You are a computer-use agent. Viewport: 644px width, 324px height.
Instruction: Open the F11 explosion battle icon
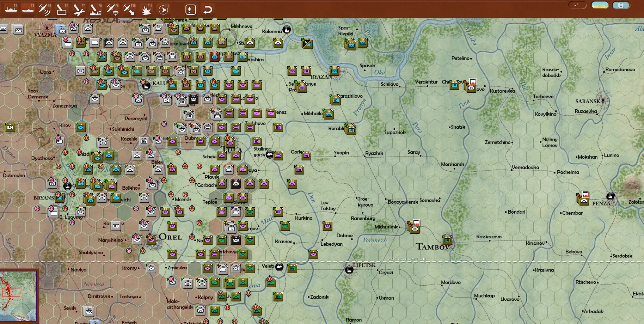click(x=146, y=9)
